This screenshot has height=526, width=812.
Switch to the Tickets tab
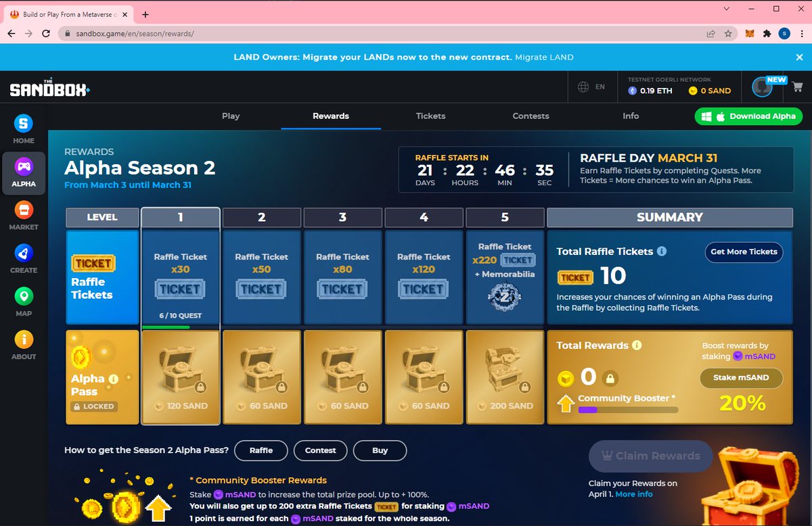(431, 116)
